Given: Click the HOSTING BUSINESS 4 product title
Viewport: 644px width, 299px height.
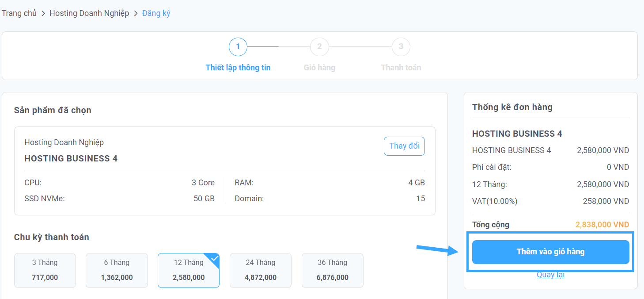Looking at the screenshot, I should click(x=71, y=158).
